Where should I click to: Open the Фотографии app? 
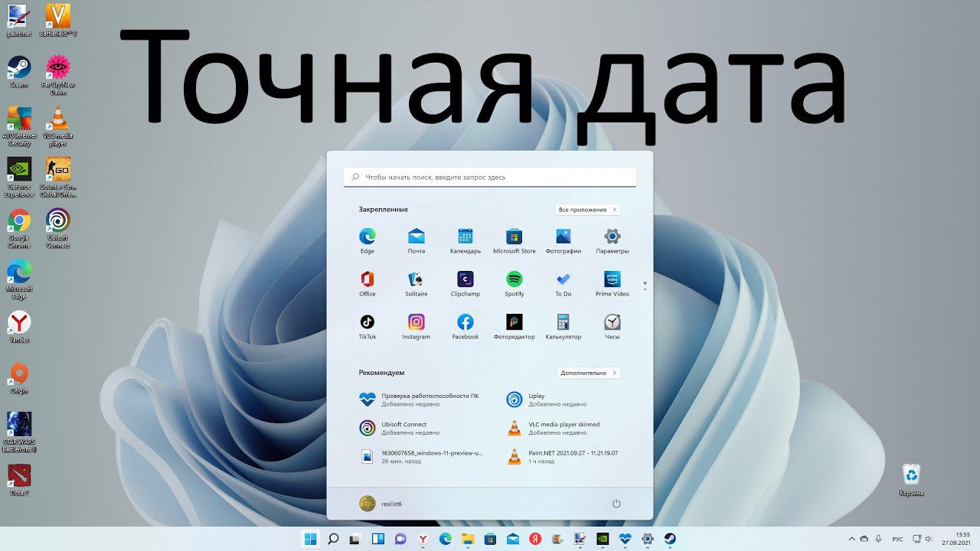point(563,240)
